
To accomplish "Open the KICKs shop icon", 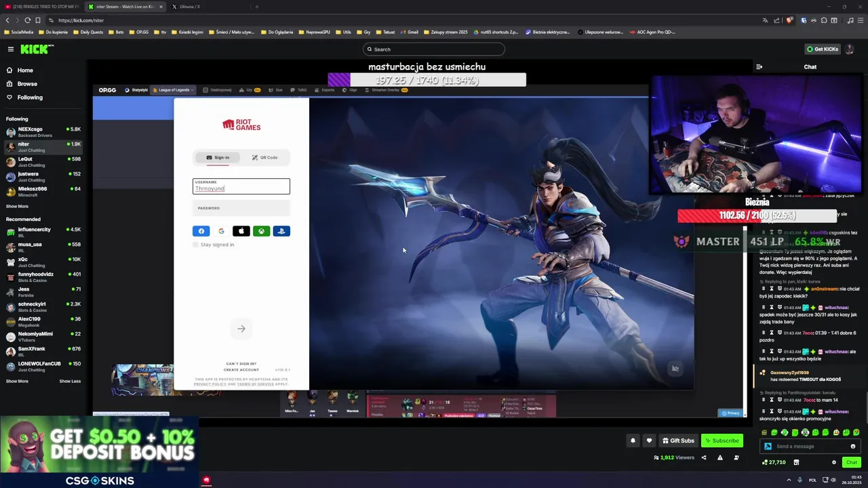I will coord(796,462).
